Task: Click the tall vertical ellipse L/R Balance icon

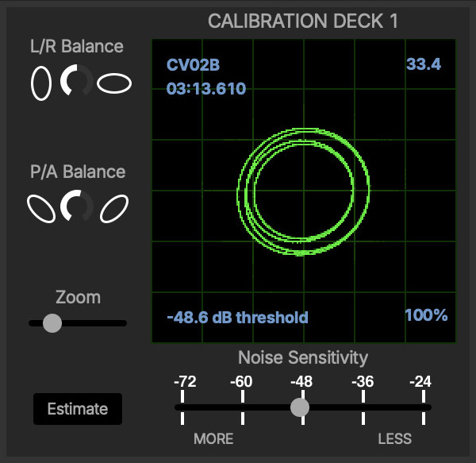Action: pos(41,82)
